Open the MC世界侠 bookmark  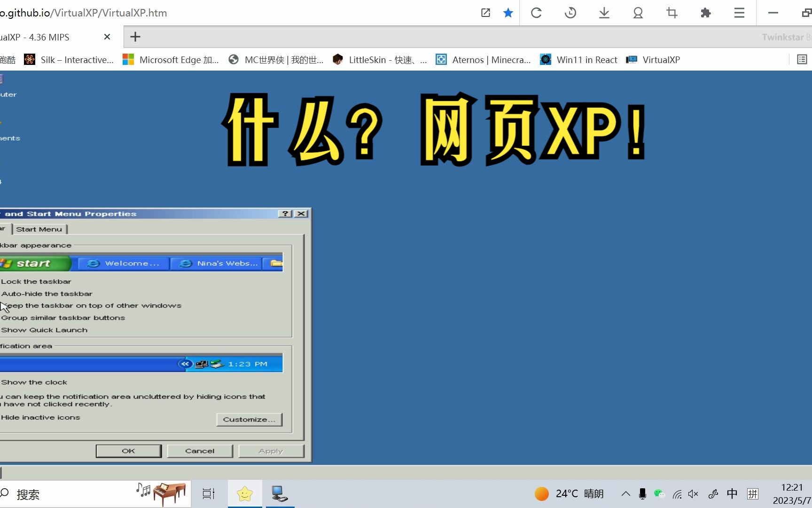276,60
